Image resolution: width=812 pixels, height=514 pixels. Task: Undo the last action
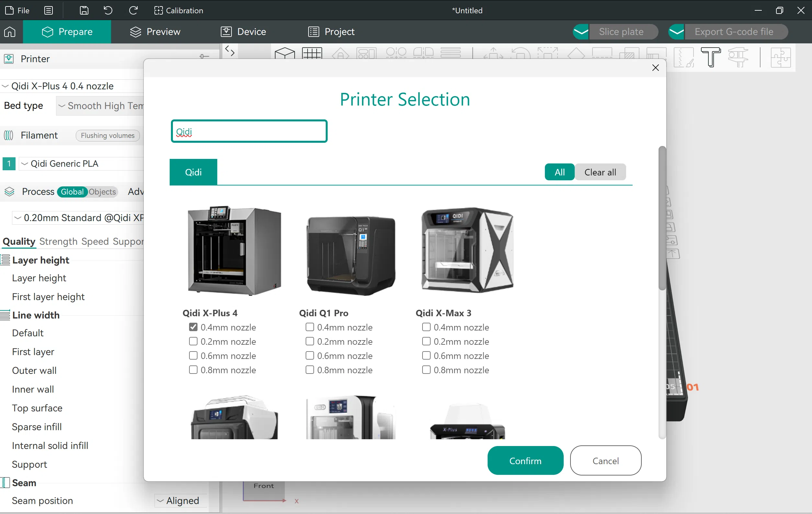click(108, 10)
